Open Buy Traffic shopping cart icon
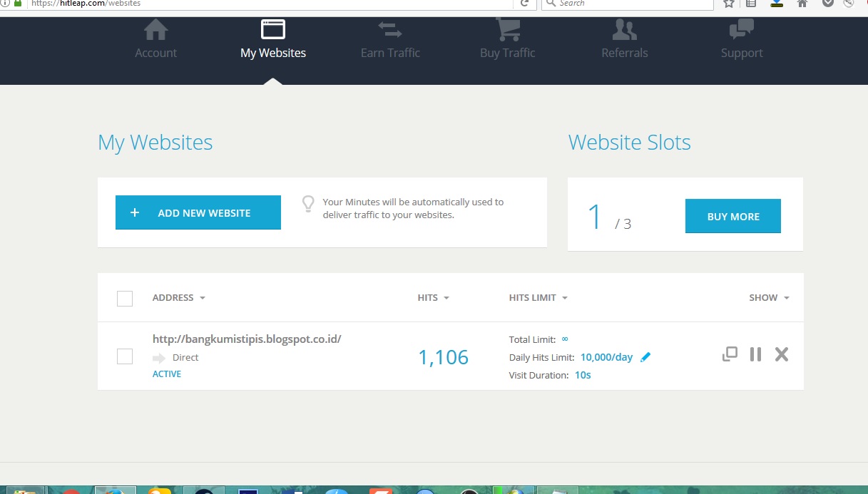The width and height of the screenshot is (868, 494). pyautogui.click(x=506, y=29)
